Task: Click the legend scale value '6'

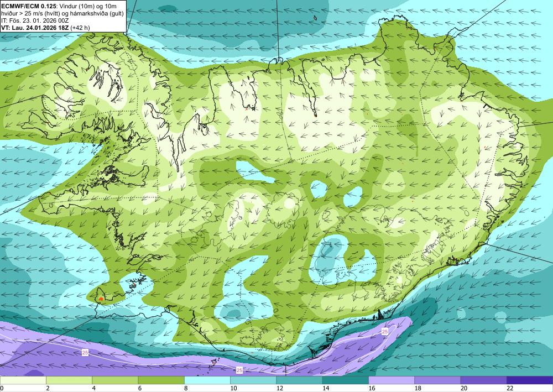Action: (x=140, y=389)
